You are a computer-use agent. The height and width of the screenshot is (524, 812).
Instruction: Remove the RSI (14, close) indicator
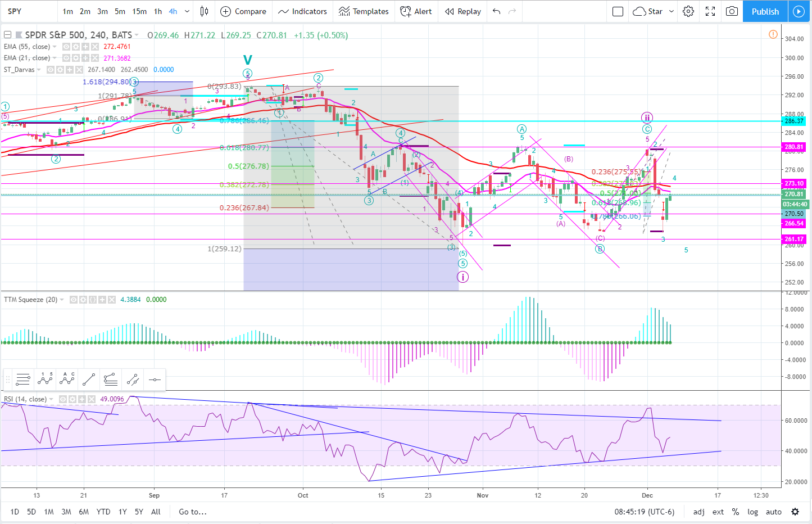click(91, 399)
